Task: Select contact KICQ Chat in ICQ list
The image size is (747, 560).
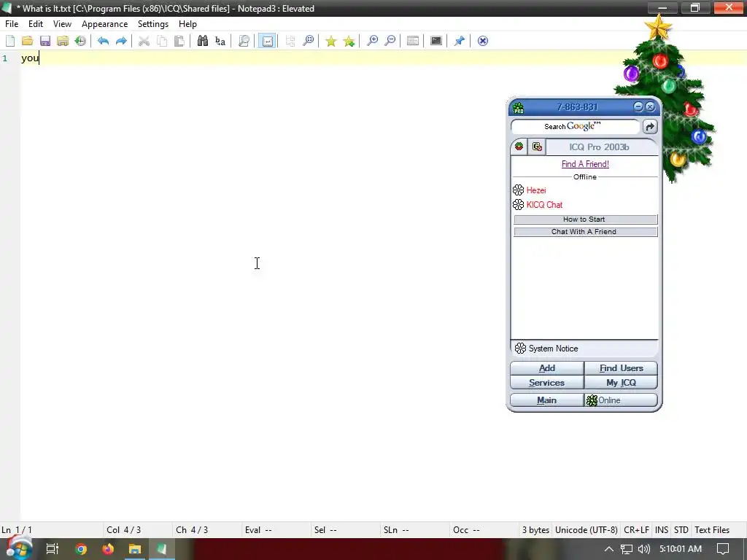Action: [x=544, y=205]
